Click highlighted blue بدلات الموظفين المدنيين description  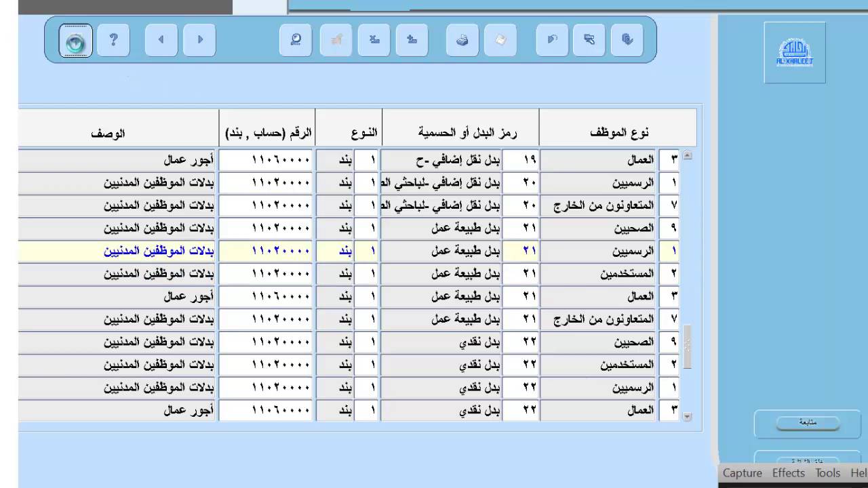coord(117,251)
